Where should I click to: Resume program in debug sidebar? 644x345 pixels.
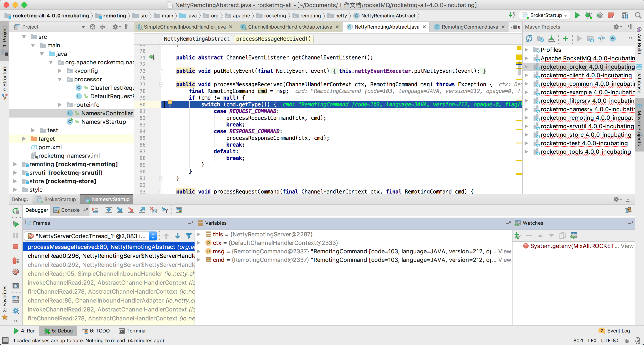[15, 224]
